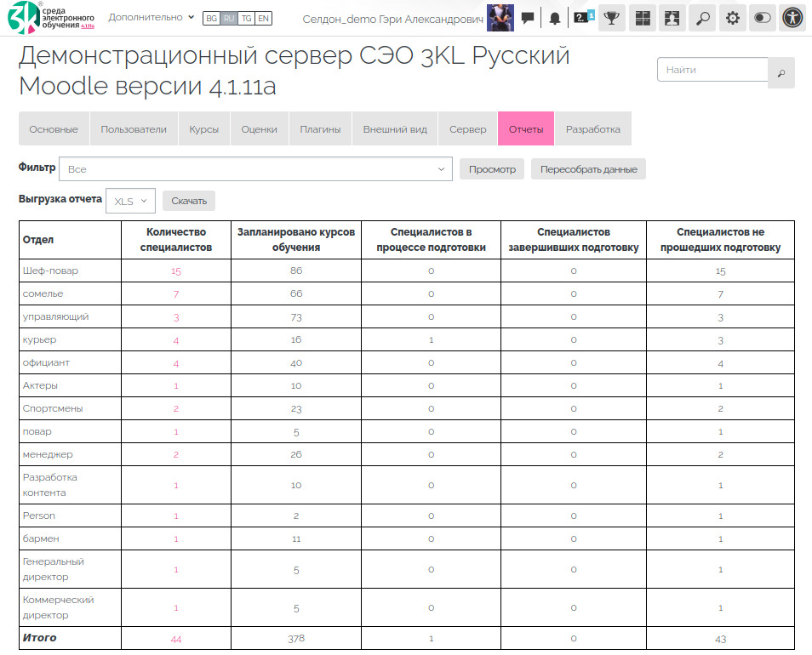This screenshot has width=812, height=655.
Task: Switch to the Плагины tab
Action: tap(320, 129)
